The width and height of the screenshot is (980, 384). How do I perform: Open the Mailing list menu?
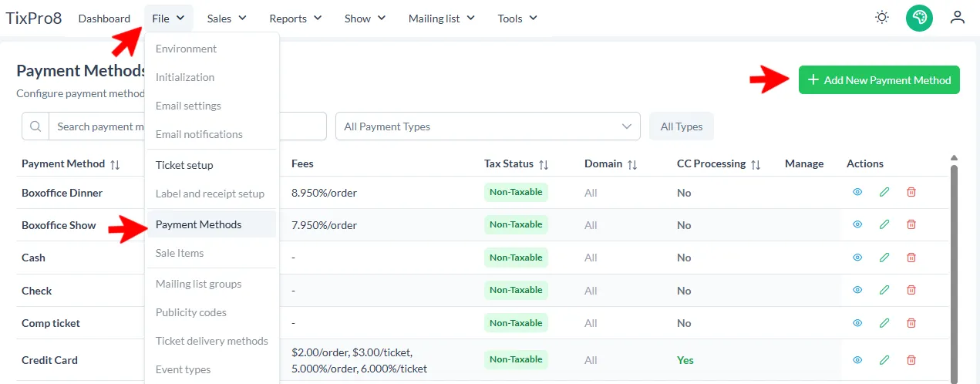tap(442, 19)
